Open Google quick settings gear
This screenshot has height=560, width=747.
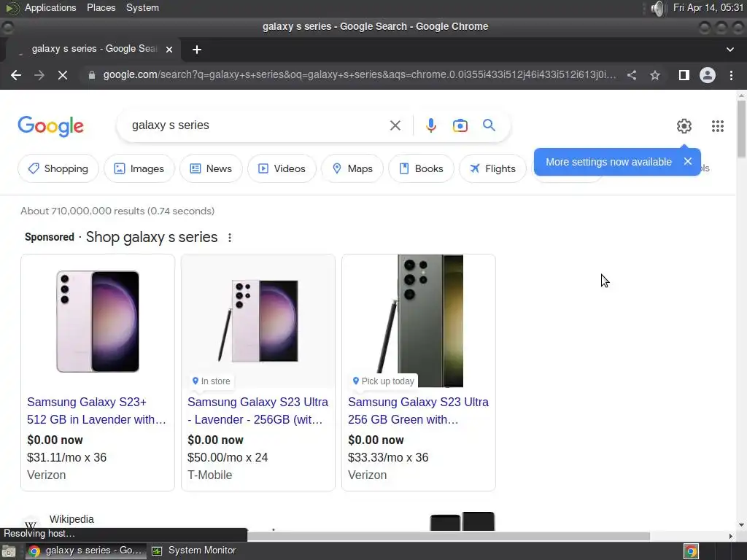684,125
